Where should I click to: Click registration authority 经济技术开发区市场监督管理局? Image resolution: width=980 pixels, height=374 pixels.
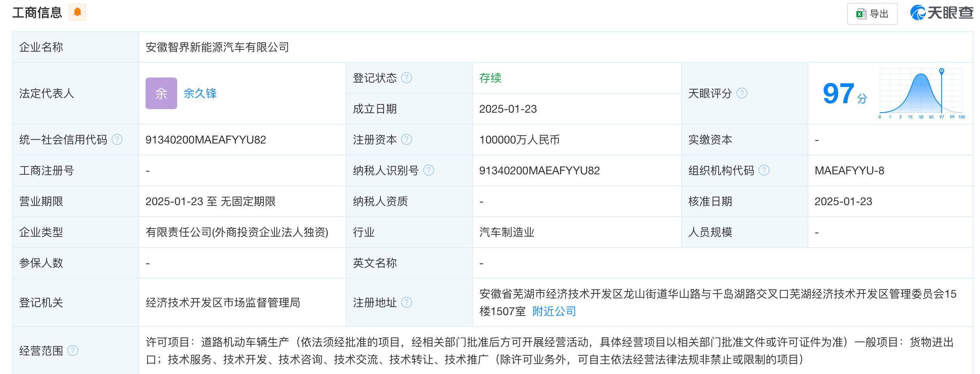(x=223, y=303)
